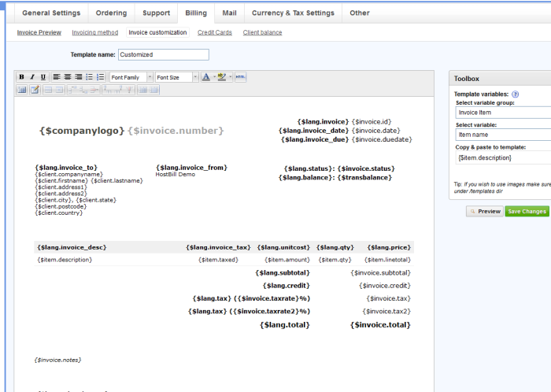Toggle underline formatting in the editor

tap(43, 77)
